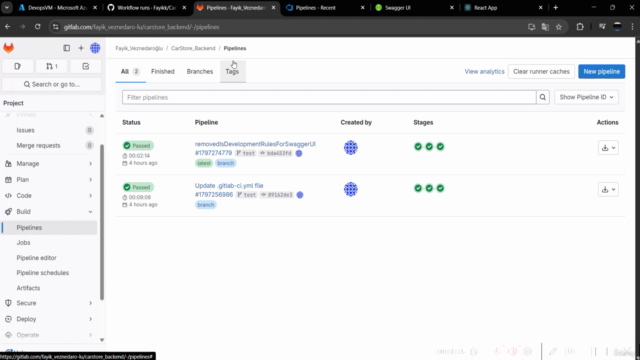Click first stage status icon of Update .gitlab-ci.yml pipeline
This screenshot has height=360, width=640.
(418, 188)
